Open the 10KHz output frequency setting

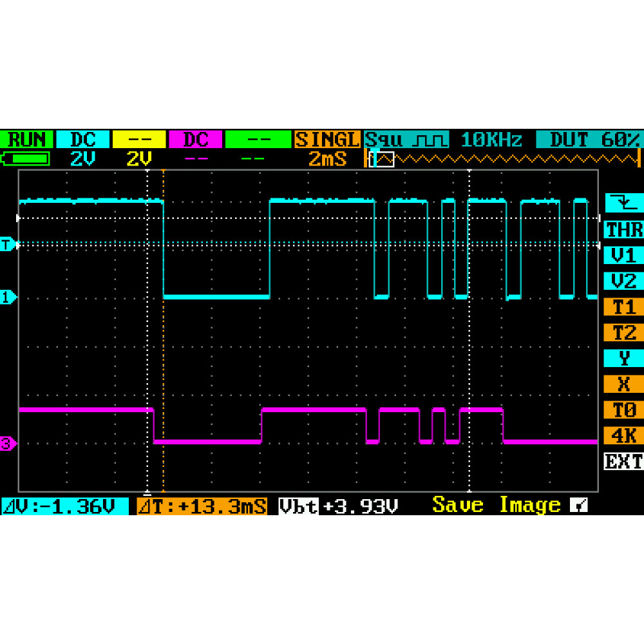(x=491, y=140)
